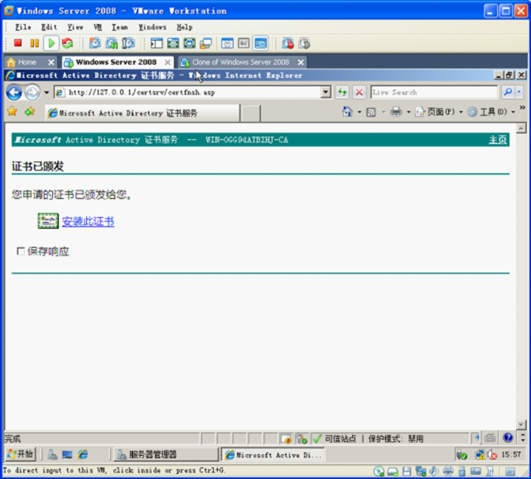Click the 主页 link in banner

498,140
